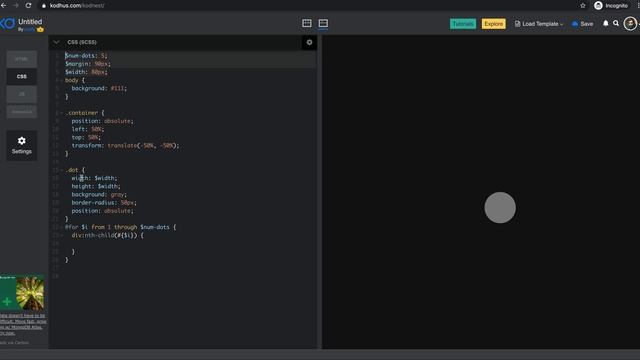The image size is (640, 360).
Task: Click the kodhus.com address bar URL
Action: click(x=77, y=6)
